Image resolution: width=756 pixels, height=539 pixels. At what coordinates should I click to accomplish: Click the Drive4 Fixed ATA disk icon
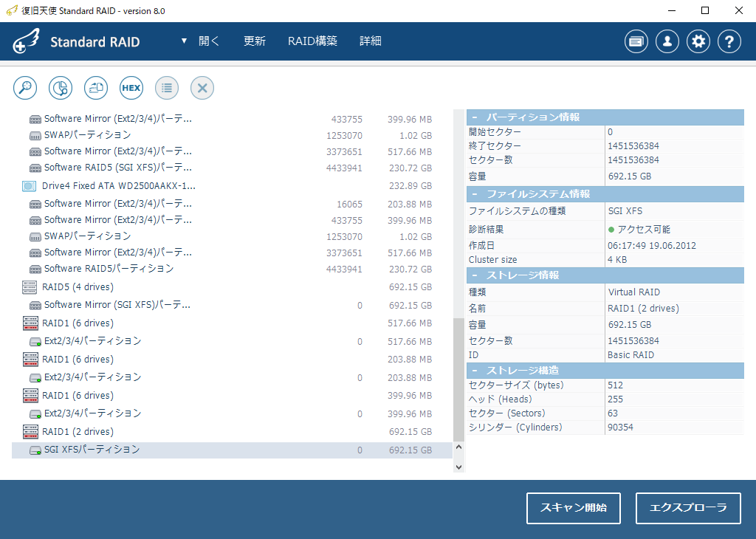[x=29, y=186]
